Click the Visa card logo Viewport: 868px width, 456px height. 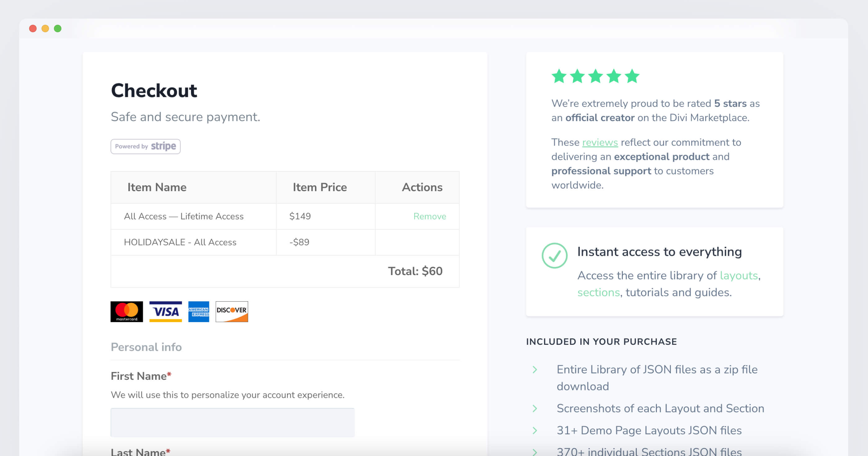[166, 312]
